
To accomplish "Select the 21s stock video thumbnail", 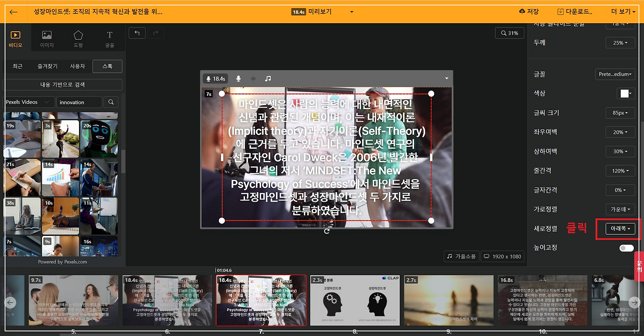I will click(x=22, y=178).
